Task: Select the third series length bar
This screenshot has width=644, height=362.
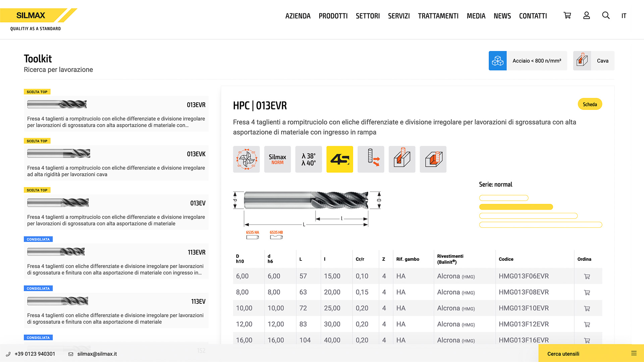Action: point(528,216)
